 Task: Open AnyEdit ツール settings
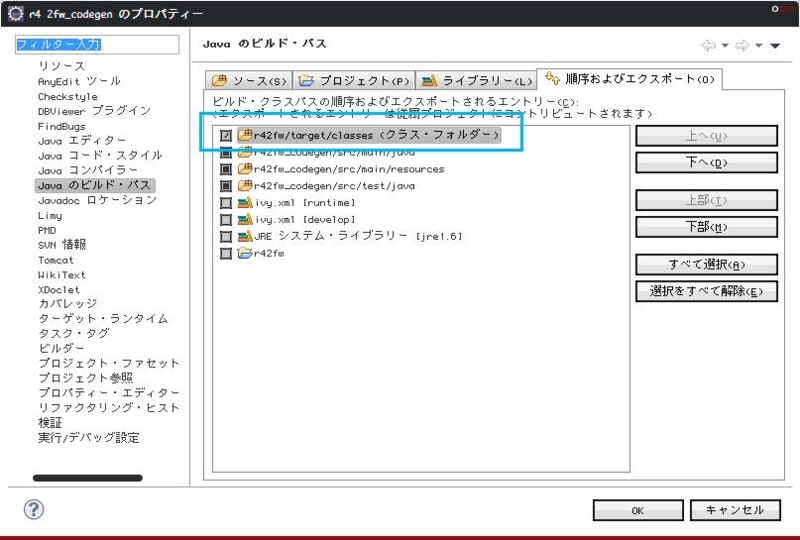(x=79, y=81)
